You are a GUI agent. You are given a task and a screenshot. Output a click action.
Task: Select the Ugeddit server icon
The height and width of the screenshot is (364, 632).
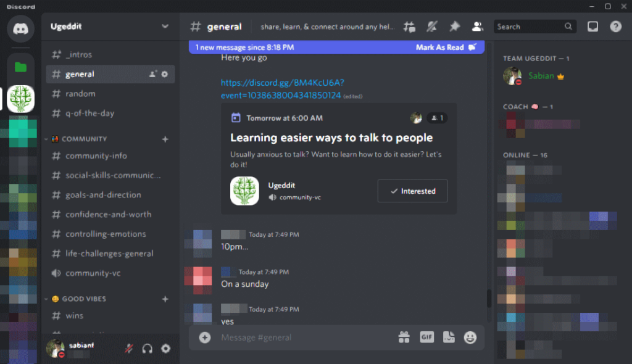[x=20, y=98]
